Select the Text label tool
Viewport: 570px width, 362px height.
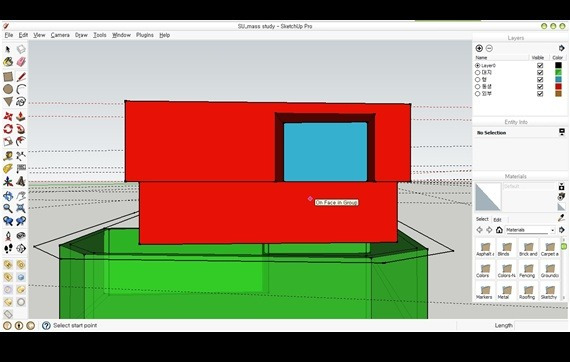tap(21, 168)
